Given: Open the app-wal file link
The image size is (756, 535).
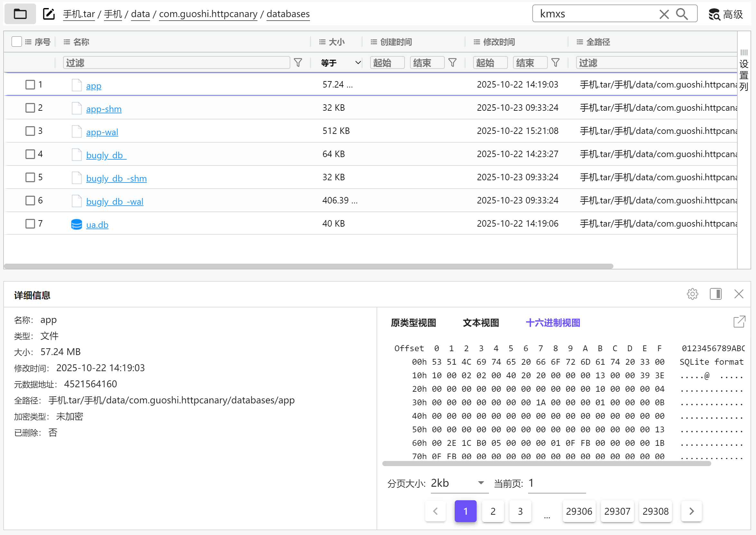Looking at the screenshot, I should point(102,132).
